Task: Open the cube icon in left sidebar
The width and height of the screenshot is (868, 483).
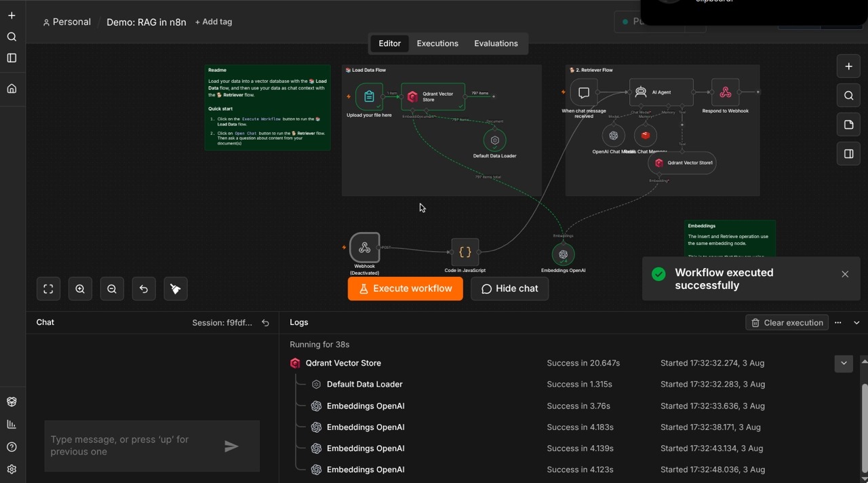Action: click(x=12, y=402)
